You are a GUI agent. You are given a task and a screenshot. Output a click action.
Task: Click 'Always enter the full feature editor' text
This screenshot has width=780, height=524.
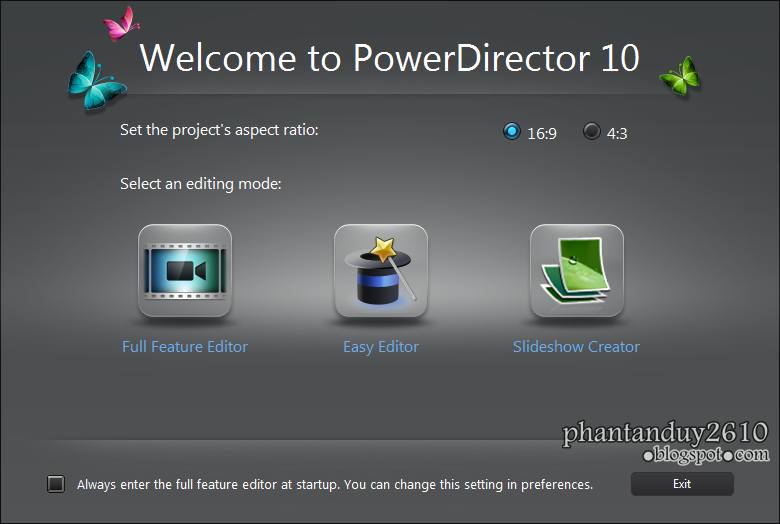[x=335, y=485]
